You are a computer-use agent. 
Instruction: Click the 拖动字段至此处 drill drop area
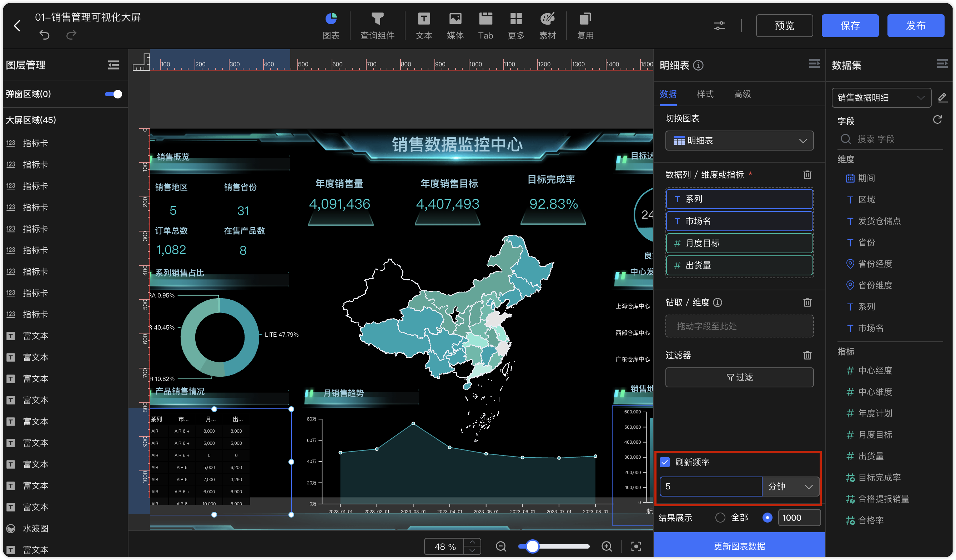coord(739,326)
